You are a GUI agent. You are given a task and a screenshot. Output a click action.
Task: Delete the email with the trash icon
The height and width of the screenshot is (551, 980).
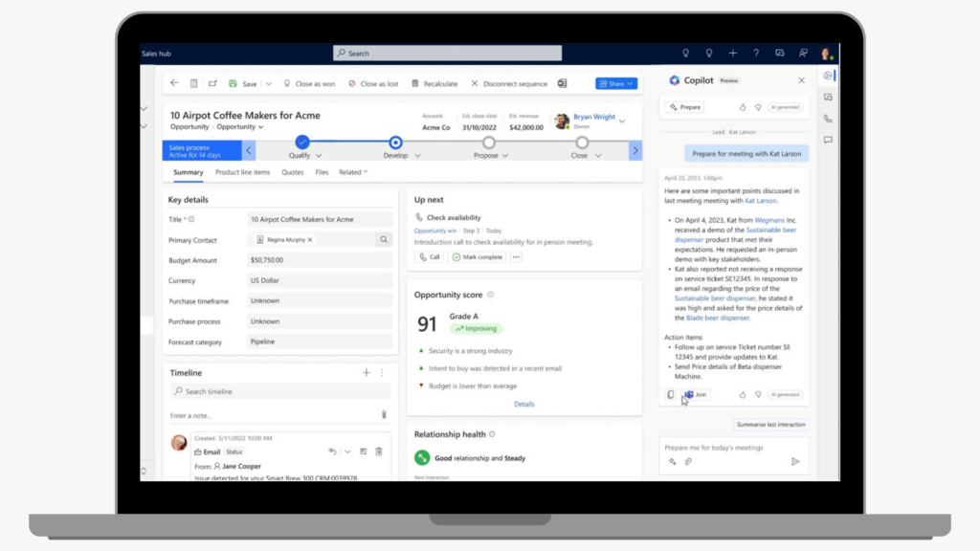click(379, 452)
